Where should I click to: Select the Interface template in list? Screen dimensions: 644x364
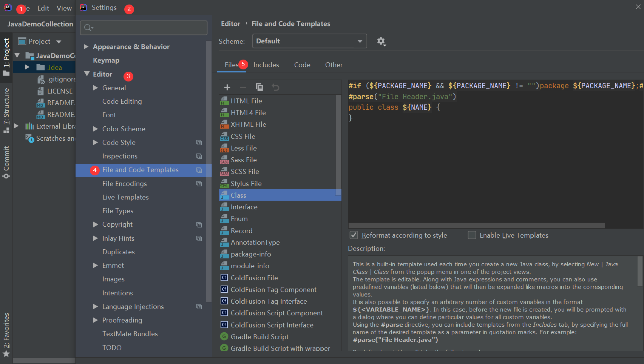point(244,207)
